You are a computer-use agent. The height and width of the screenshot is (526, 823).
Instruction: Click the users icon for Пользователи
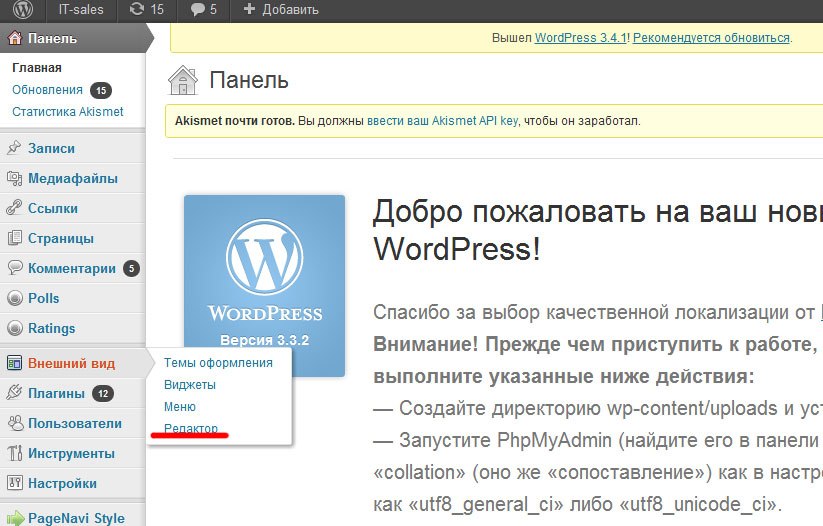pos(15,423)
